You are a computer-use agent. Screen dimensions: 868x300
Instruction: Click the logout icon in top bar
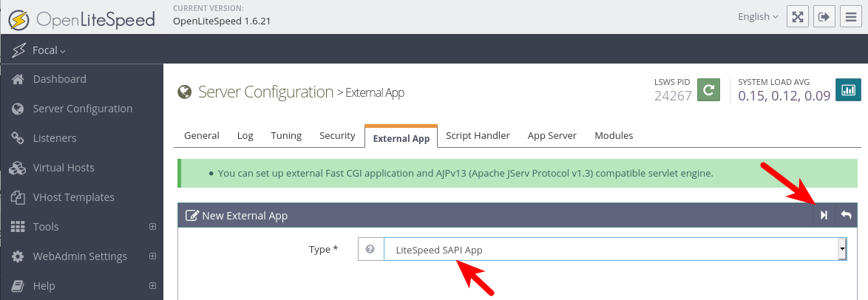(824, 17)
